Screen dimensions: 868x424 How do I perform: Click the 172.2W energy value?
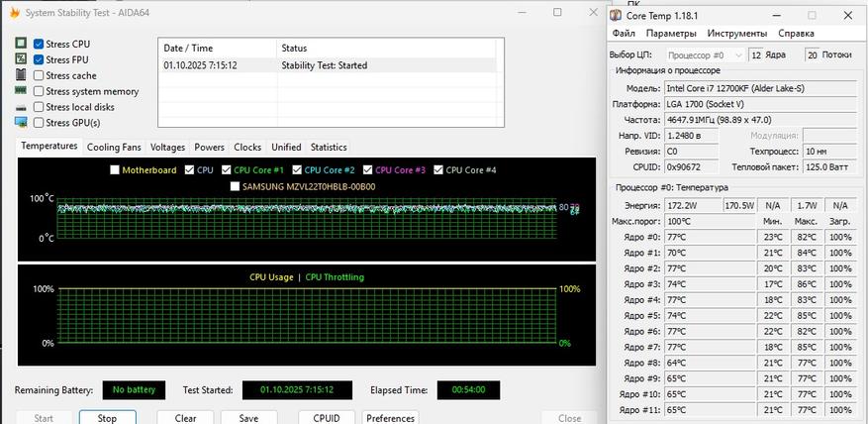point(691,206)
